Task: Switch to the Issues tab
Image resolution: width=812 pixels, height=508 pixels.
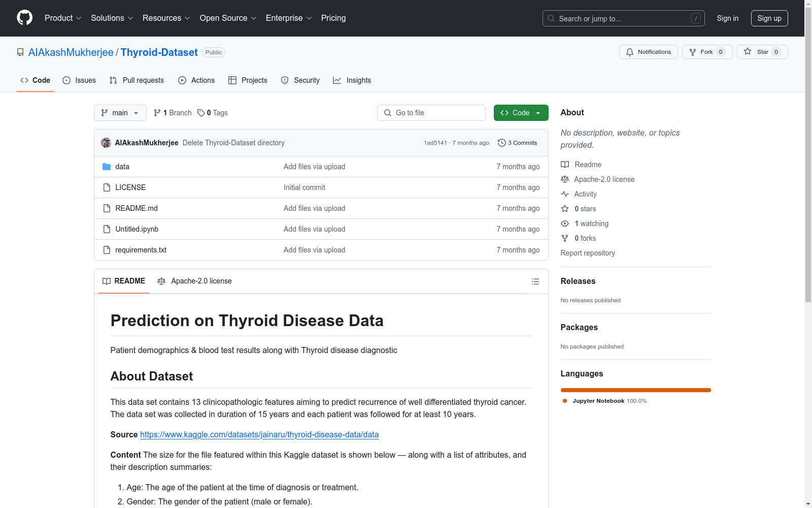Action: (79, 80)
